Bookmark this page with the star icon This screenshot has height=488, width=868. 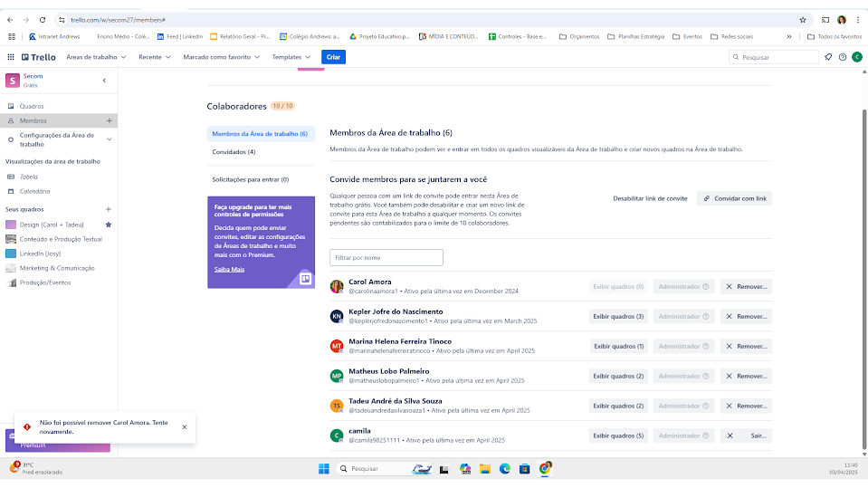[803, 20]
